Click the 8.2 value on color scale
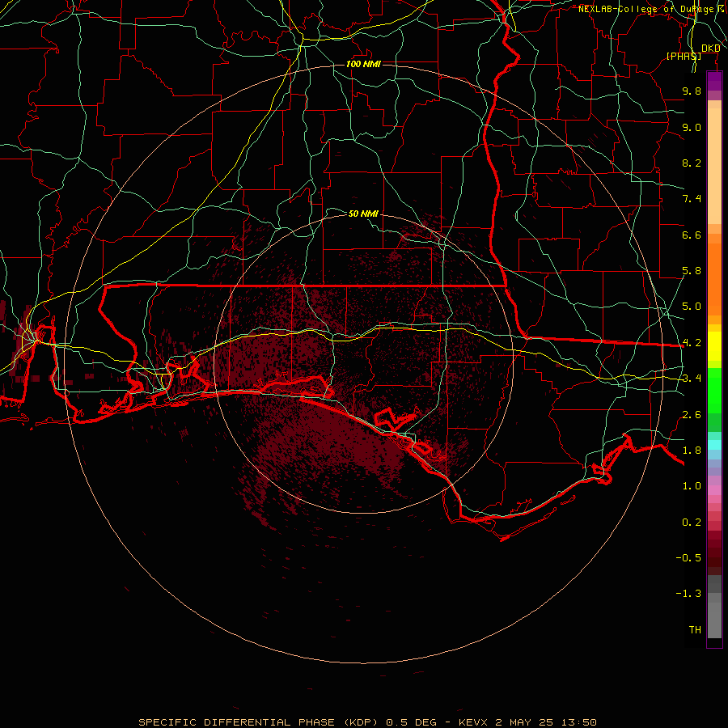This screenshot has height=728, width=728. pyautogui.click(x=692, y=163)
